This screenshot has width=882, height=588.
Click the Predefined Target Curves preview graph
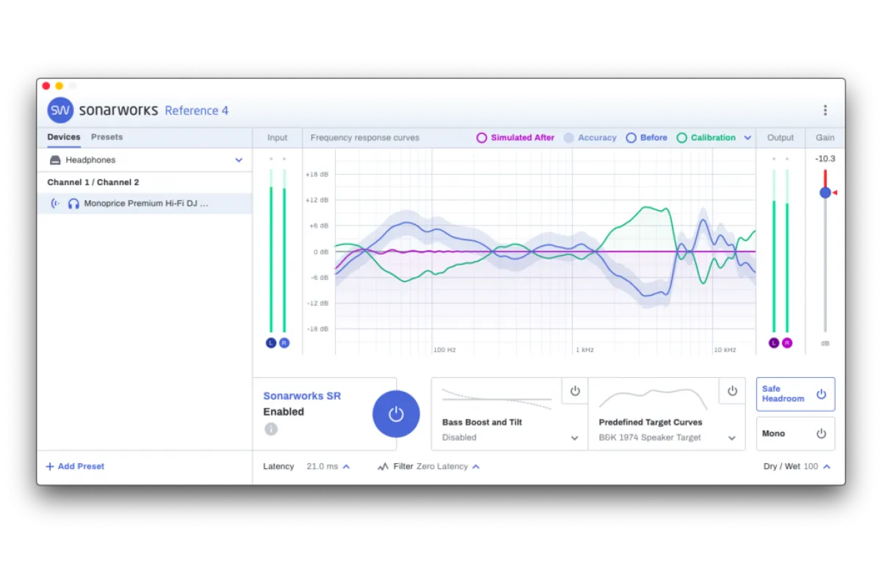point(653,398)
